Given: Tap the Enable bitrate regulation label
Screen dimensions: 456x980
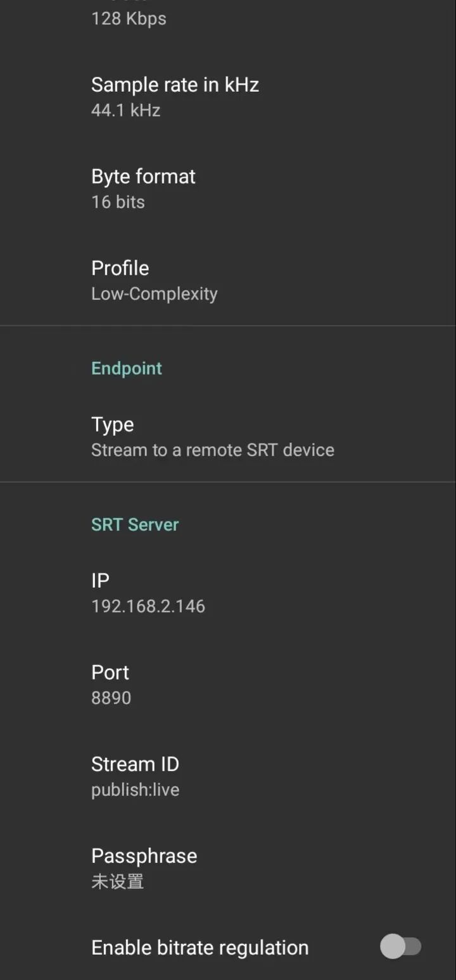Looking at the screenshot, I should [200, 948].
